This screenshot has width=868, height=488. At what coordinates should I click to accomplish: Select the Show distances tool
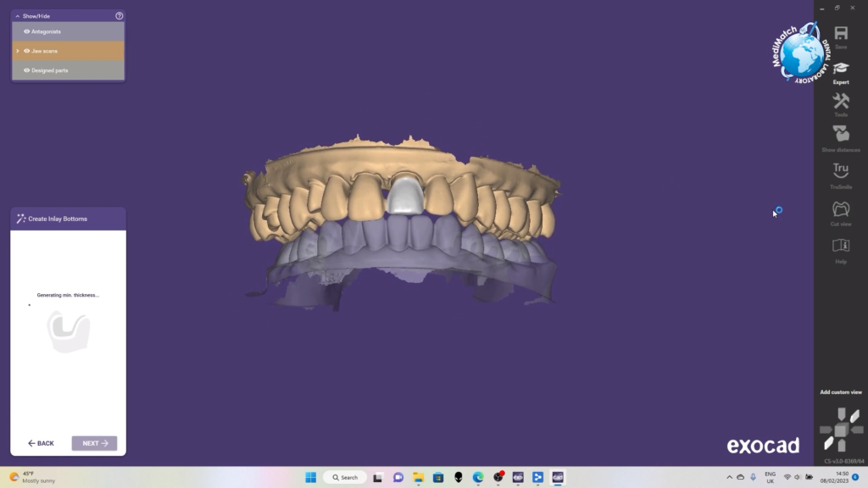(x=840, y=135)
